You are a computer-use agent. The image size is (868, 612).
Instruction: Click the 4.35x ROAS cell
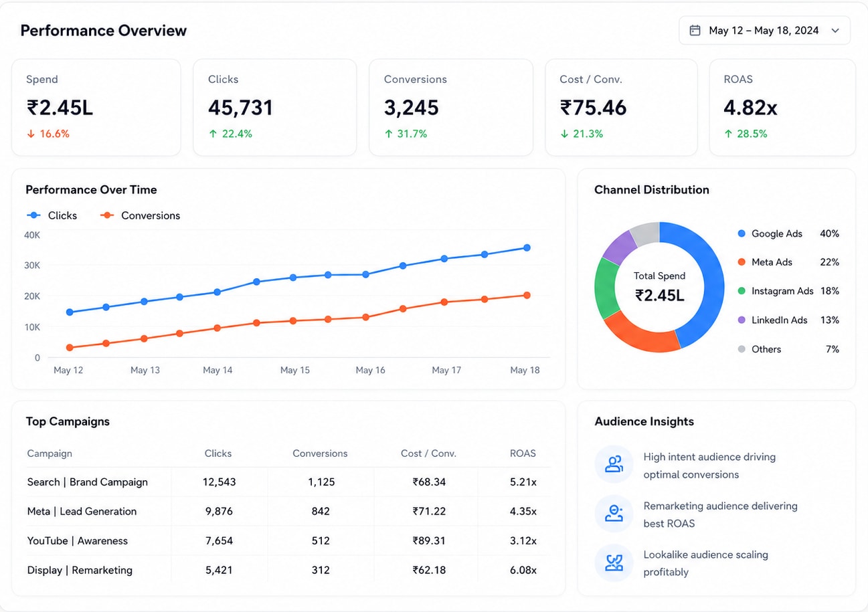click(x=523, y=512)
